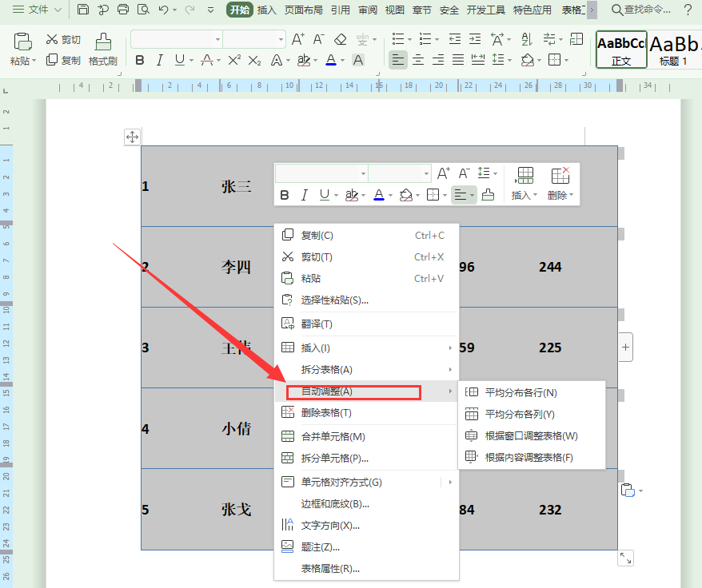The width and height of the screenshot is (702, 588).
Task: Apply right alignment in ribbon
Action: tap(438, 59)
